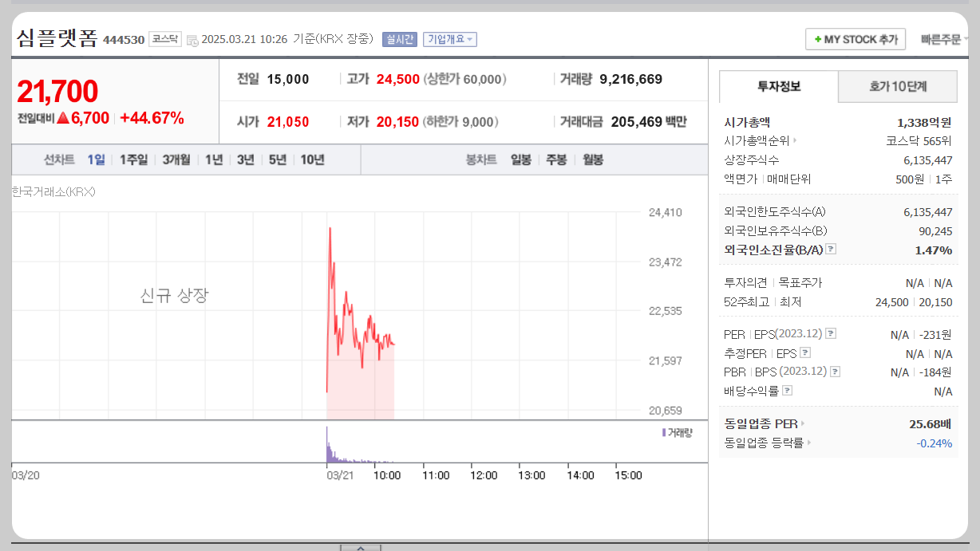
Task: Open the 기업개요 dropdown
Action: point(451,39)
